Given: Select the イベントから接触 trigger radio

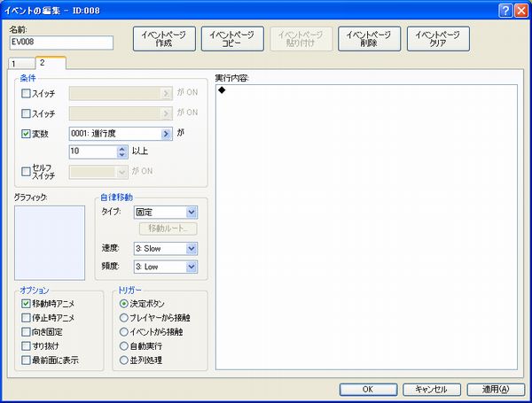Looking at the screenshot, I should click(124, 332).
